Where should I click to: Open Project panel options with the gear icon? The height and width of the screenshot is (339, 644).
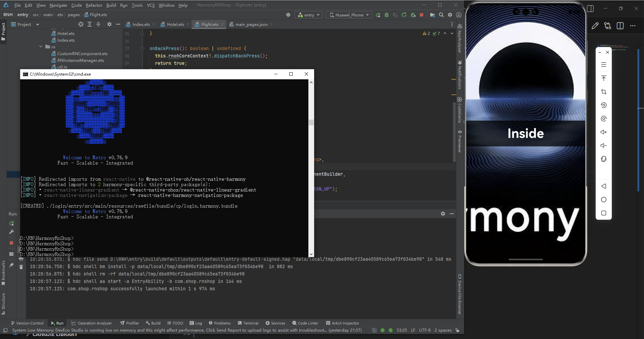coord(109,24)
